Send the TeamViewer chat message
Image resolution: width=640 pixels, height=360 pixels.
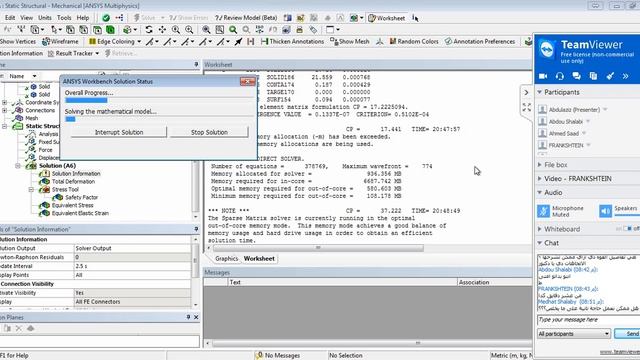628,334
